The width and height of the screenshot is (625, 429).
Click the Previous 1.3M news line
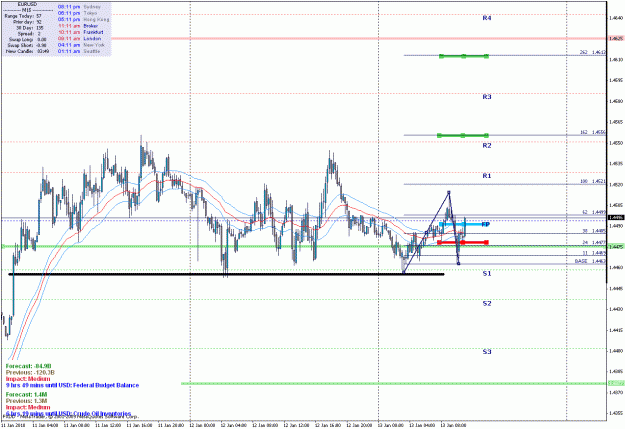[x=26, y=401]
